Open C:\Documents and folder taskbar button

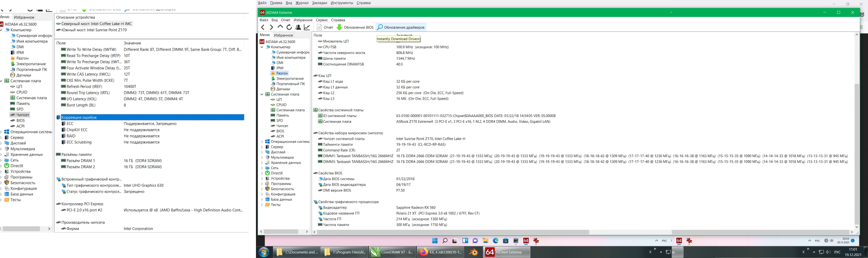297,252
